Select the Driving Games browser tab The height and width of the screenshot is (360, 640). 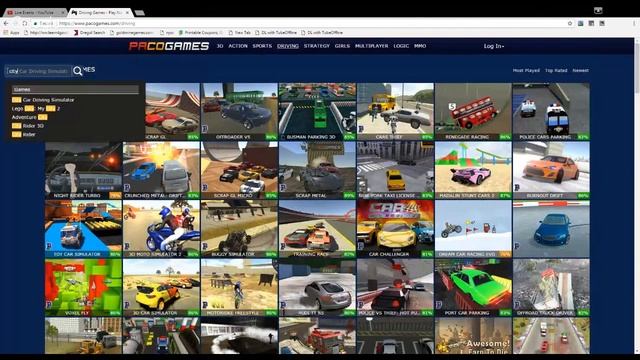pos(101,13)
